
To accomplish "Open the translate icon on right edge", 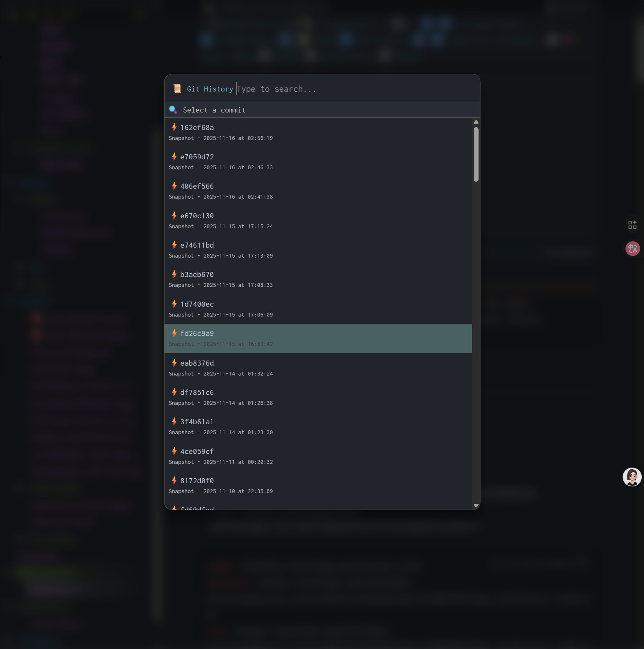I will [632, 249].
